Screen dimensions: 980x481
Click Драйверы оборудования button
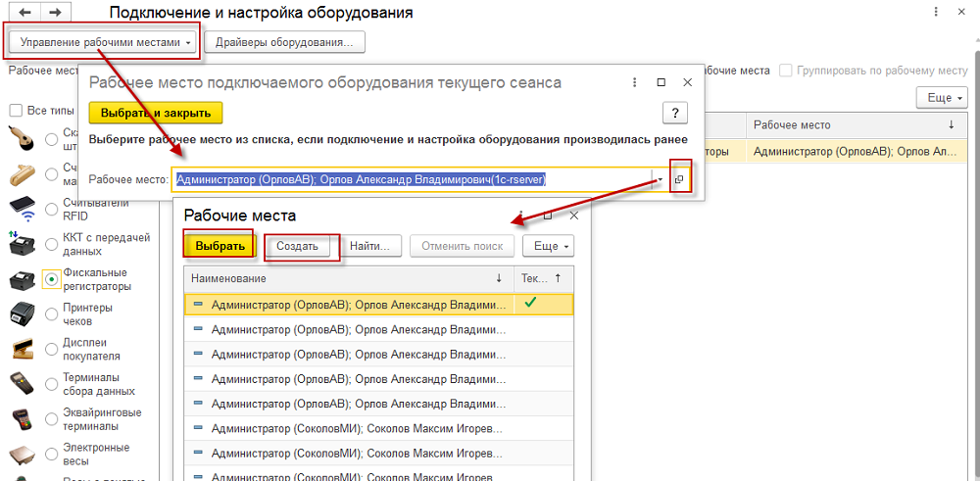285,42
